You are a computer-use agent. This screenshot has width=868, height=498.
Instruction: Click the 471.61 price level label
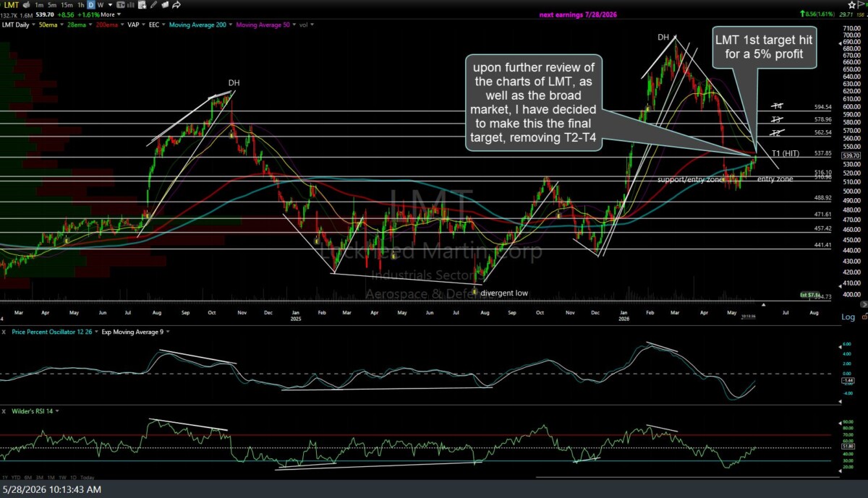pos(822,215)
